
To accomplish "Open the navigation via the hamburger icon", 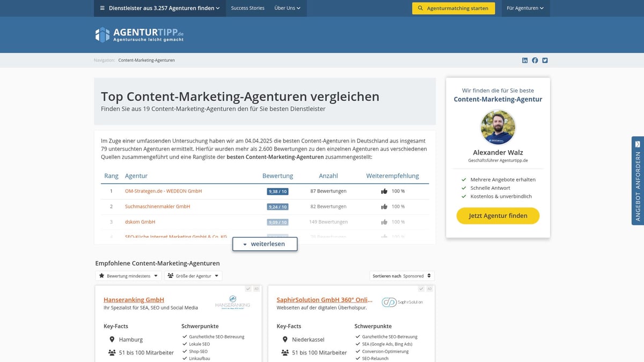I will pyautogui.click(x=101, y=8).
